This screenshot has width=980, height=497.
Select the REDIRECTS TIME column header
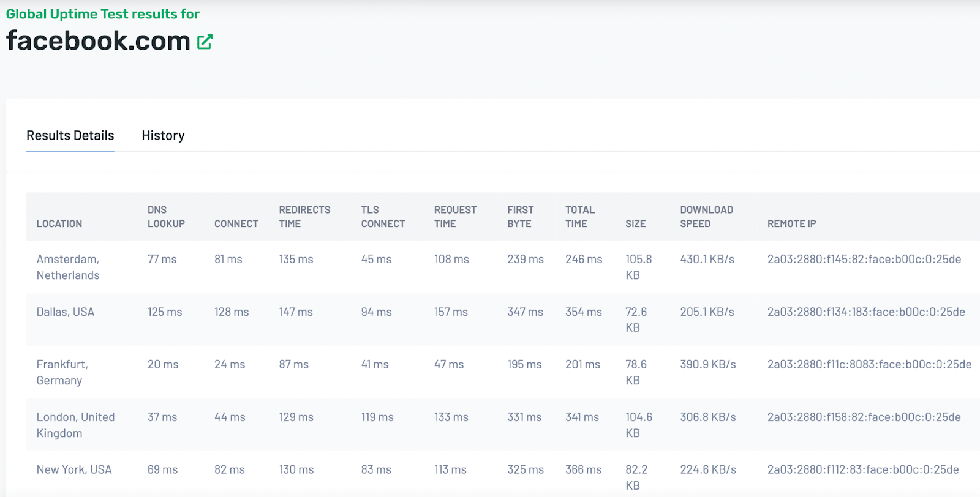pyautogui.click(x=304, y=217)
